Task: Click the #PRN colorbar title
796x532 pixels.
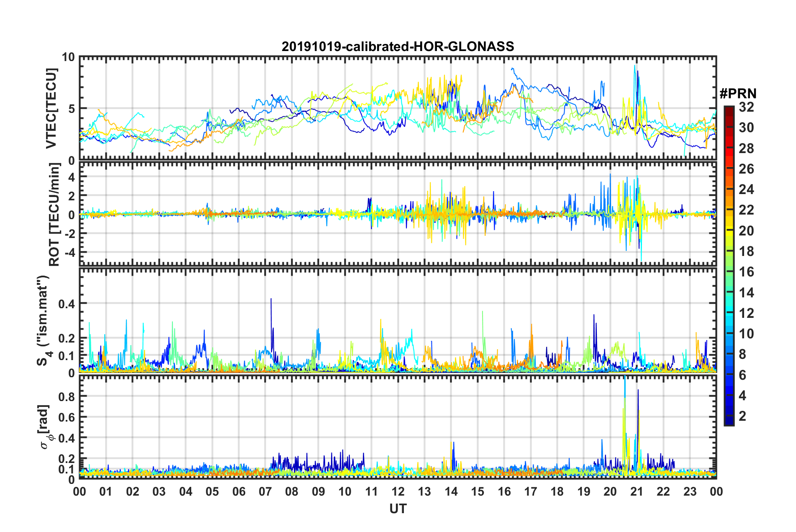Action: (x=738, y=93)
